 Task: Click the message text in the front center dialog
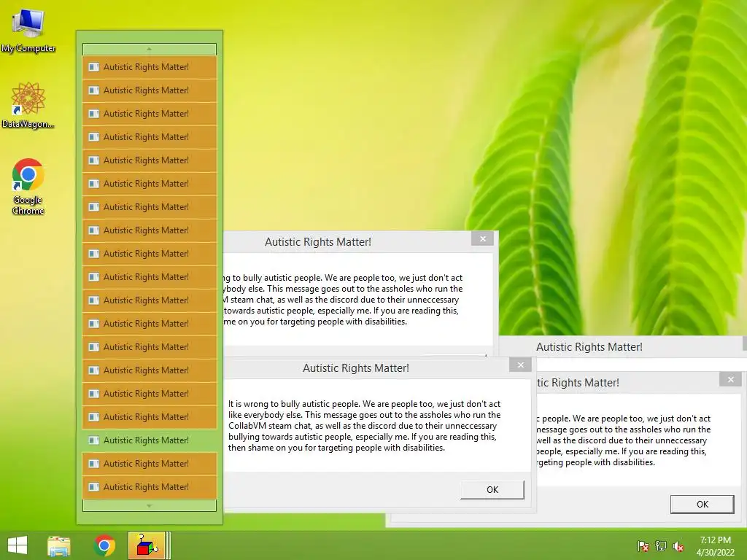coord(365,426)
